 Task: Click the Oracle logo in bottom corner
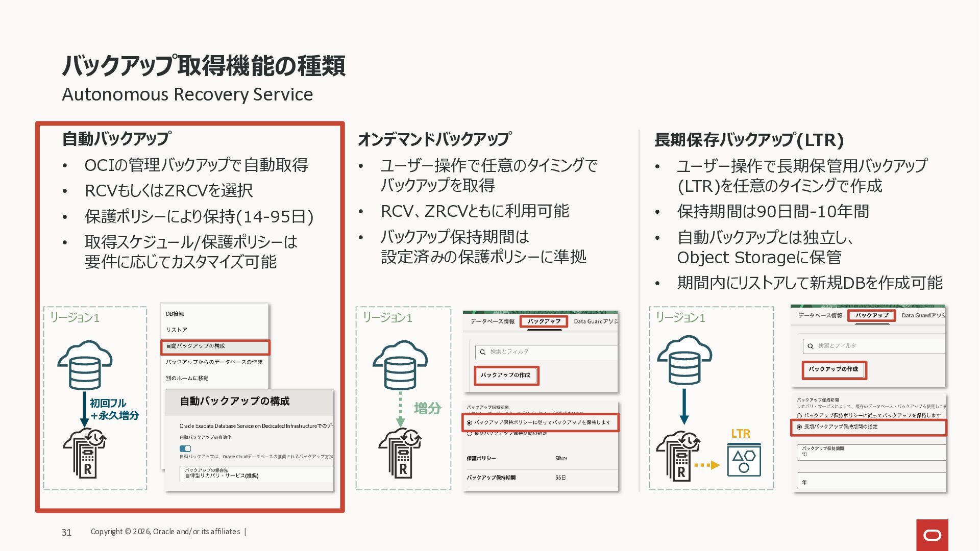point(932,535)
